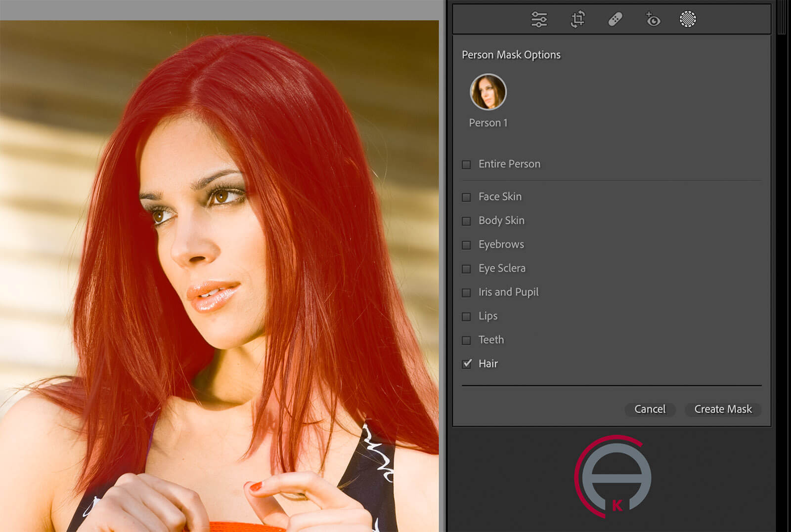This screenshot has height=532, width=791.
Task: Check the Eye Sclera checkbox
Action: point(466,269)
